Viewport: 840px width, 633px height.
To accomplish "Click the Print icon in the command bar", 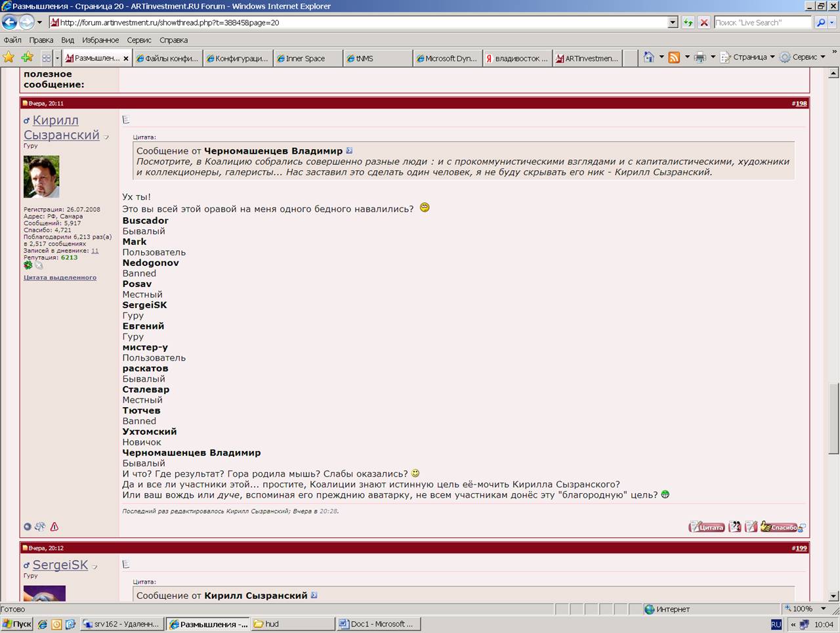I will pos(700,58).
